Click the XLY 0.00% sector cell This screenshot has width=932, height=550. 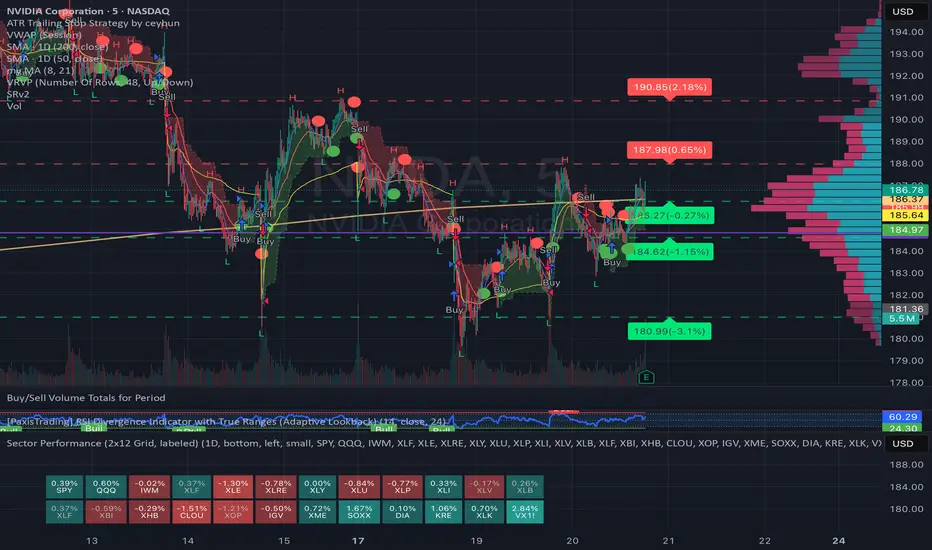pos(317,487)
